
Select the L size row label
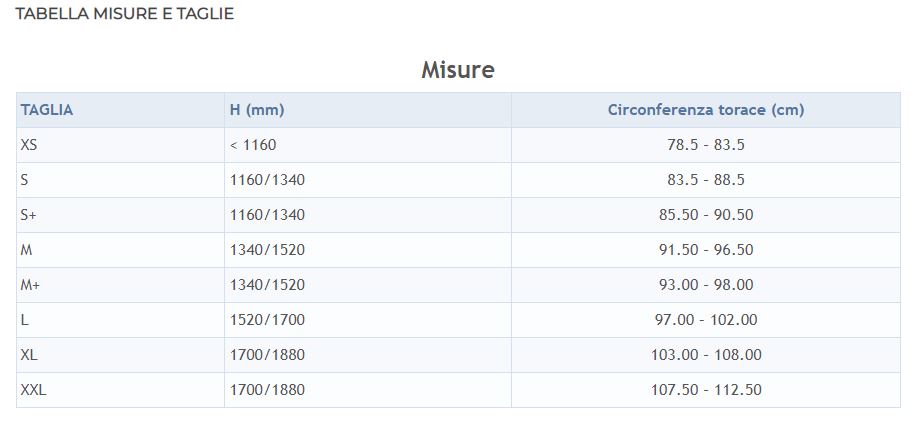point(24,320)
